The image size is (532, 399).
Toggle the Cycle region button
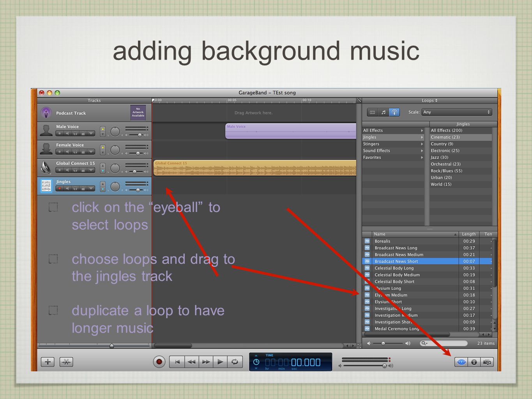tap(235, 362)
